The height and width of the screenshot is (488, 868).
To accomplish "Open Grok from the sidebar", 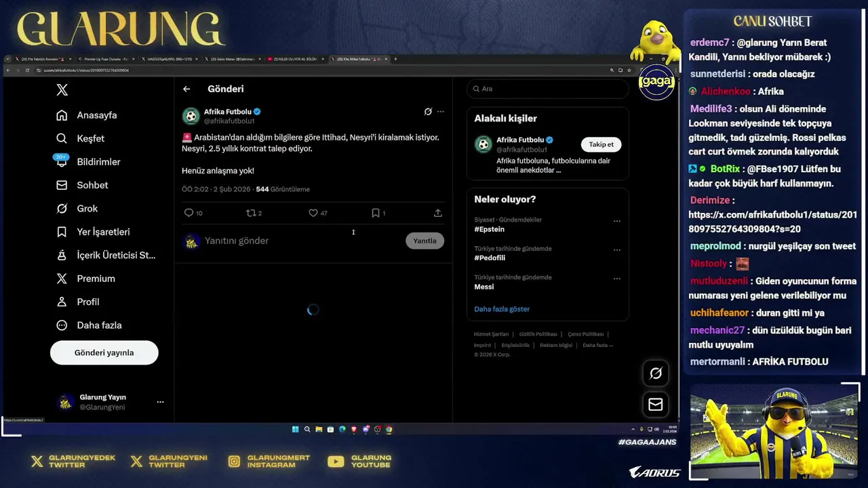I will click(x=77, y=208).
